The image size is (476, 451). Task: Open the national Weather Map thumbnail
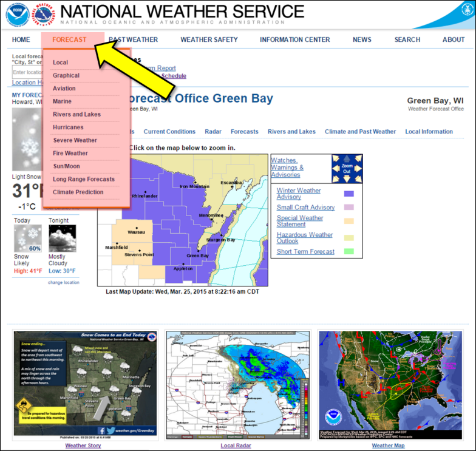pos(391,385)
